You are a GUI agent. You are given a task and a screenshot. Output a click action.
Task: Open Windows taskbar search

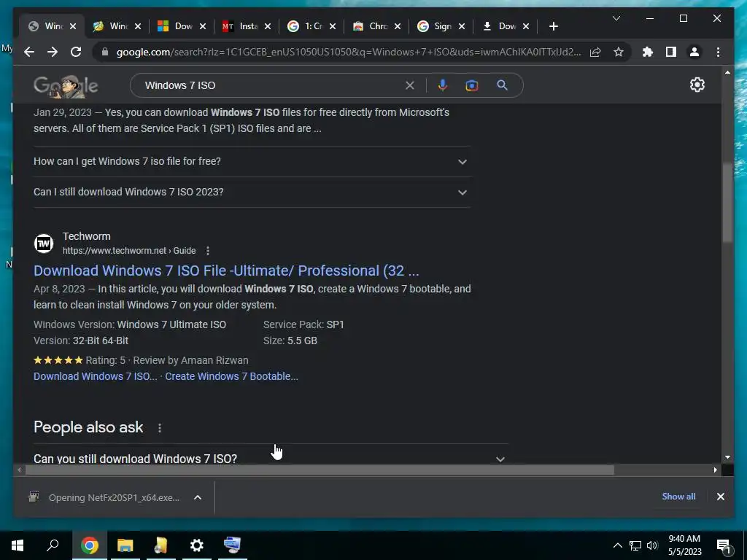click(x=53, y=545)
